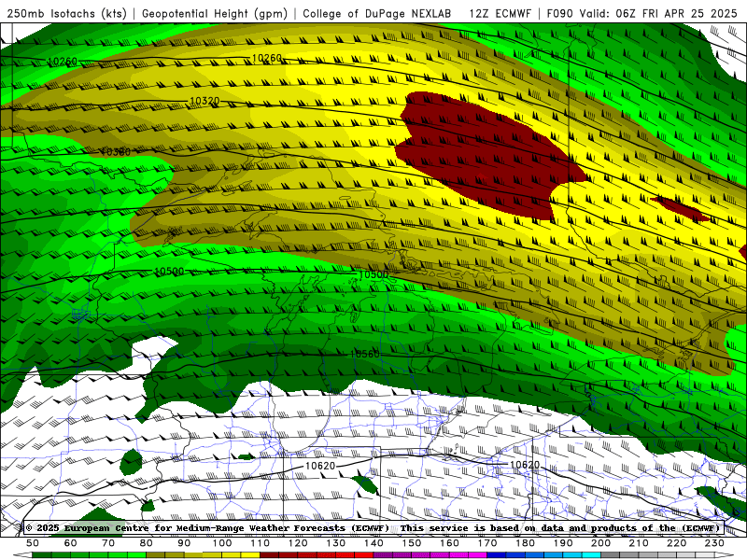Click the '10380' contour label
This screenshot has width=747, height=560.
point(115,152)
